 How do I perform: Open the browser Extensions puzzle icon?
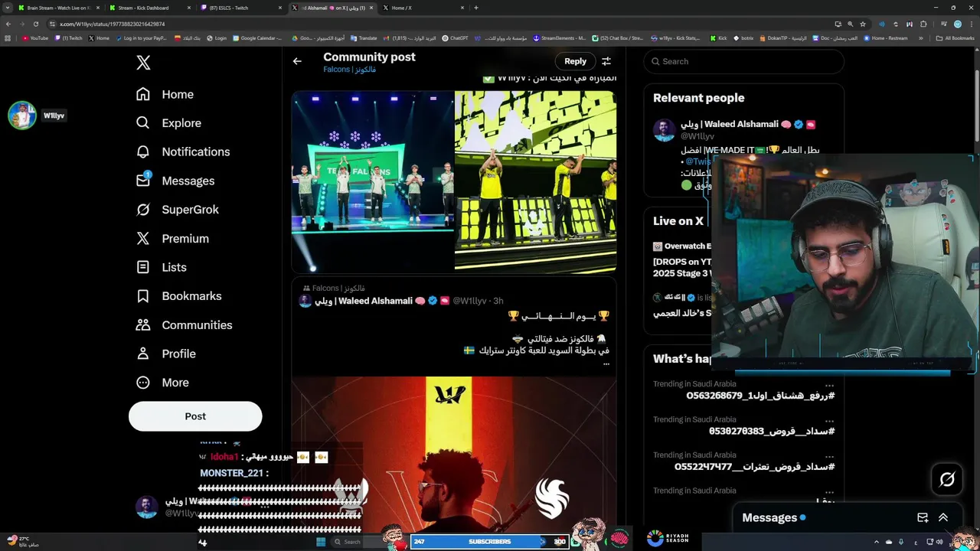(923, 24)
